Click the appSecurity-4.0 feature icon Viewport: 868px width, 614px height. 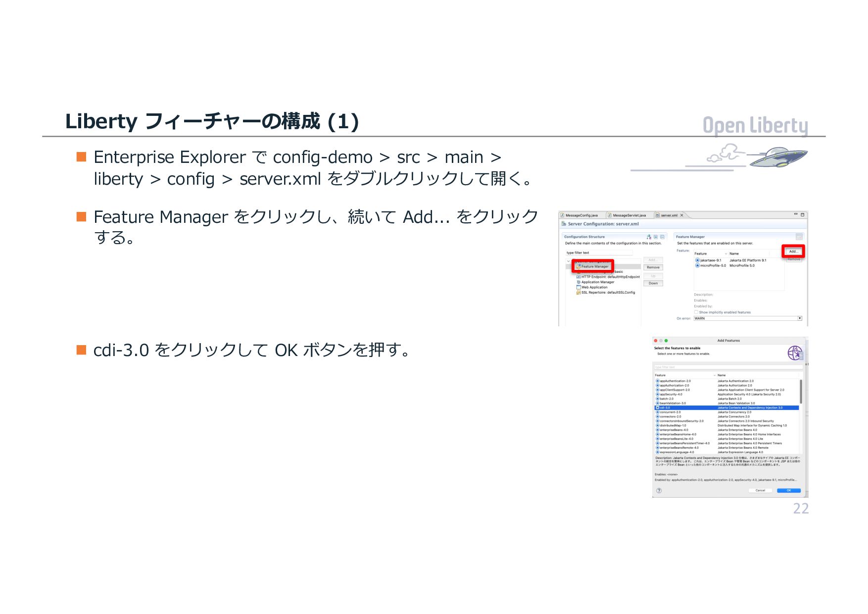coord(658,394)
